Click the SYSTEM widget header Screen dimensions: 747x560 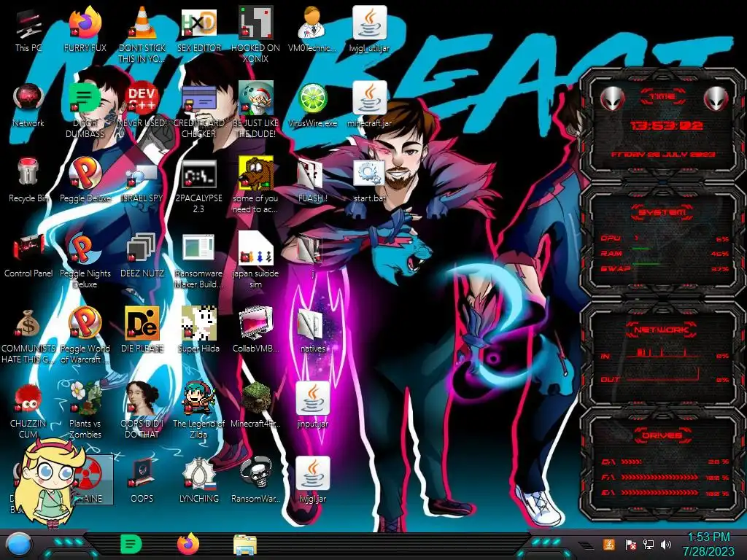click(662, 212)
